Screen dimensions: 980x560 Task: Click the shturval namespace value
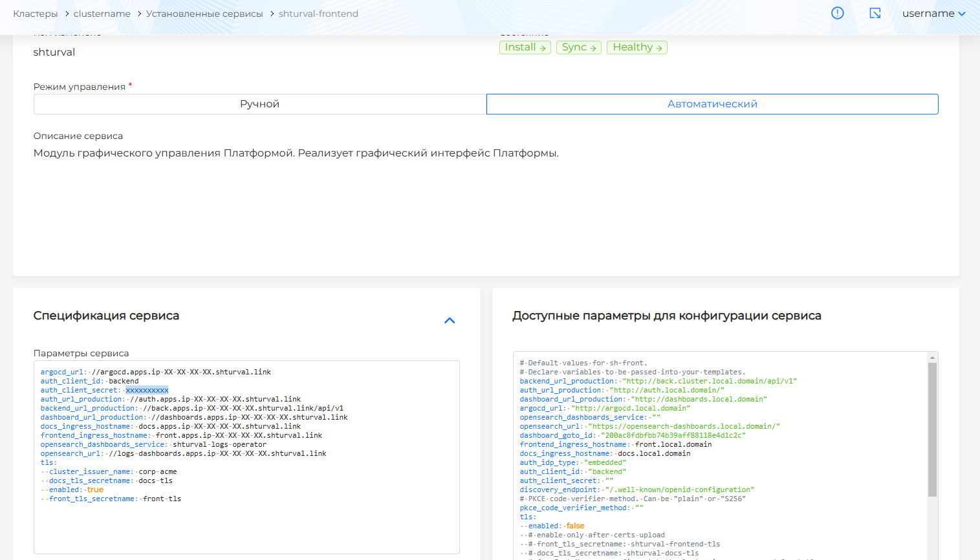54,52
